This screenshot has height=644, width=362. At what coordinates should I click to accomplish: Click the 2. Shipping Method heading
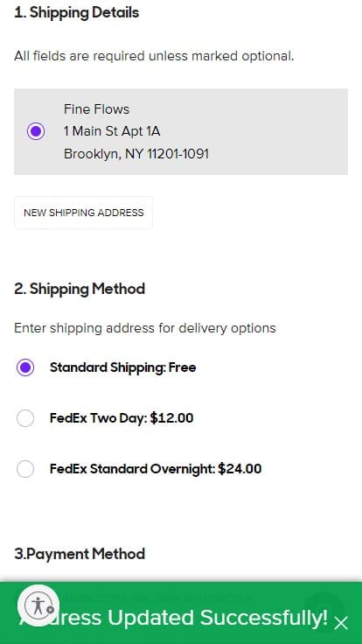pyautogui.click(x=80, y=289)
